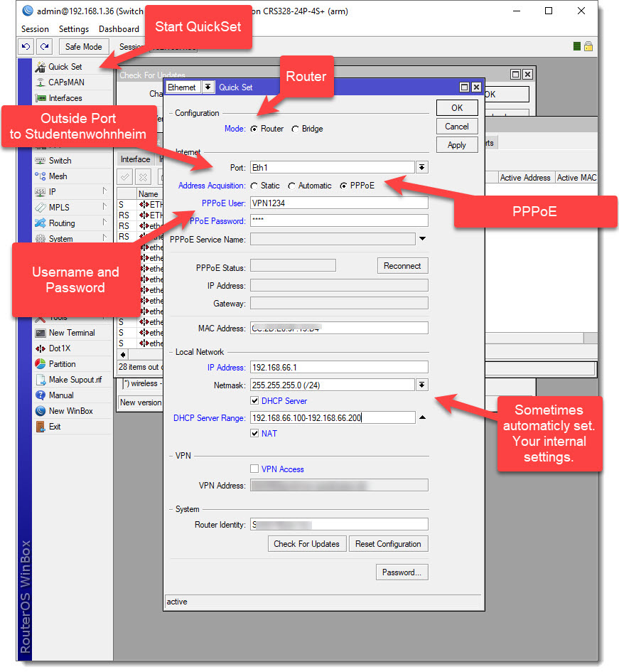Click the Apply button
The image size is (619, 672).
coord(456,145)
